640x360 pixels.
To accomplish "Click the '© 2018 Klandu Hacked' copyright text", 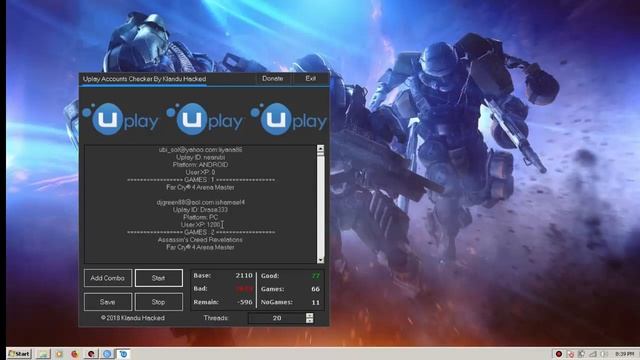I will [x=133, y=318].
